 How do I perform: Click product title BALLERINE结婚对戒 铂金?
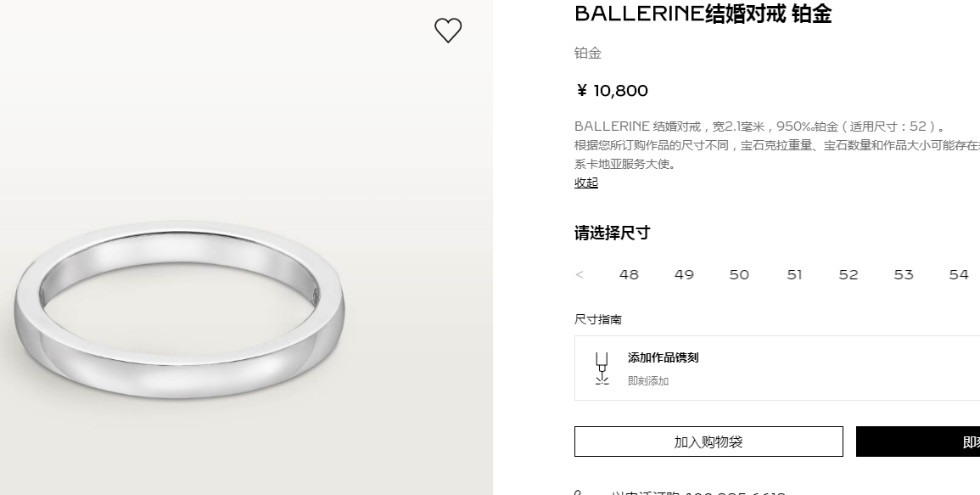pos(703,13)
